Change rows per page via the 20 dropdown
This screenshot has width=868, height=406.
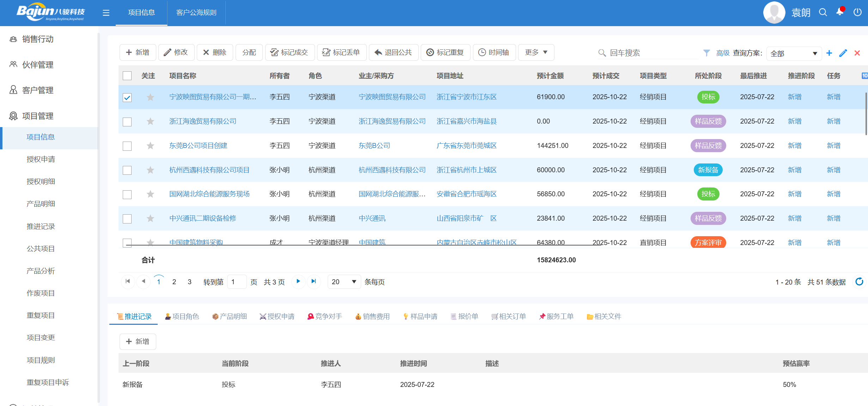(344, 282)
